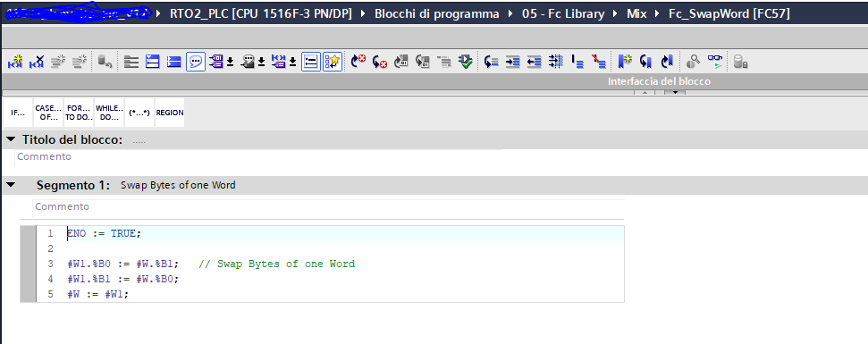The image size is (868, 344).
Task: Open the dropdown next to tag information icon
Action: tap(261, 62)
